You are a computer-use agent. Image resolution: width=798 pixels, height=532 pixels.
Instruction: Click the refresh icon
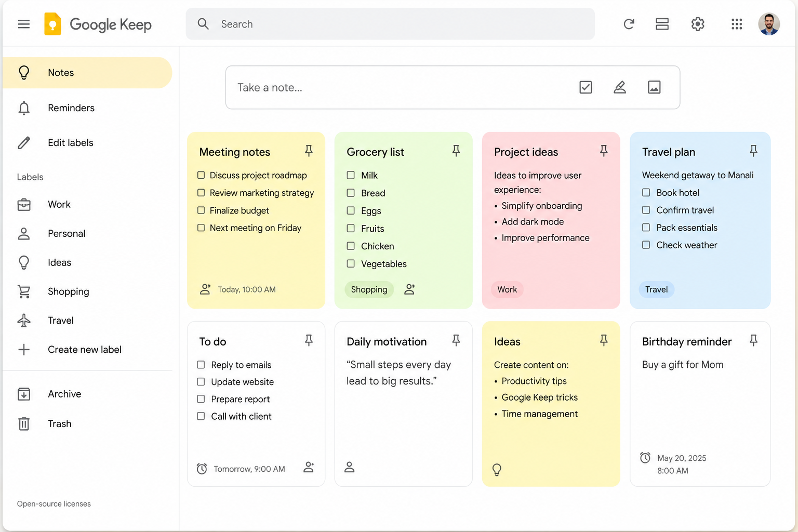click(629, 24)
